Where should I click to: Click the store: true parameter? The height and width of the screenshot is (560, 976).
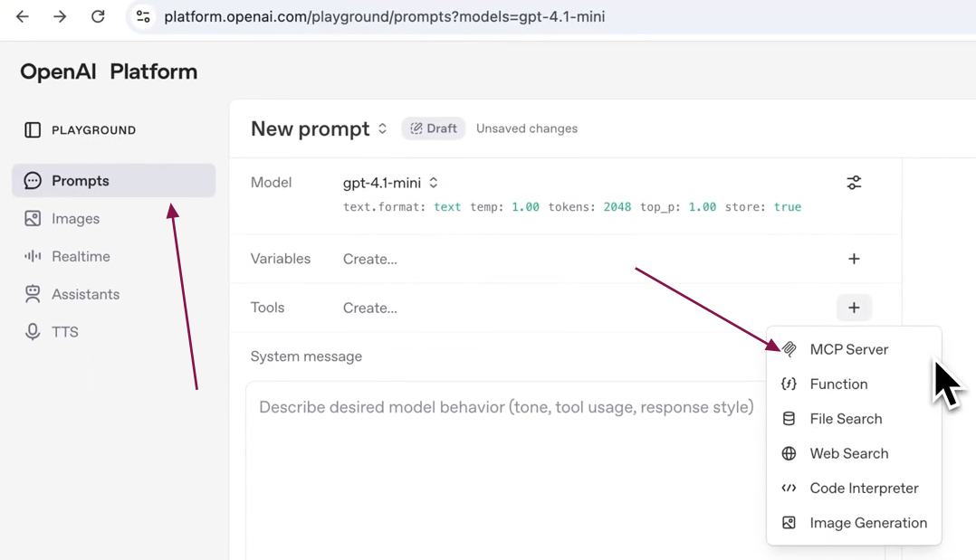click(x=763, y=207)
